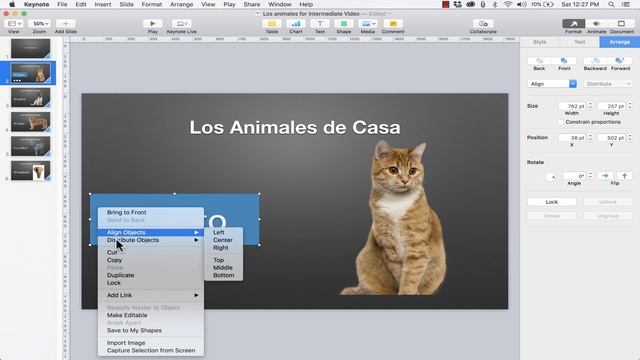Add a new slide

pos(65,24)
